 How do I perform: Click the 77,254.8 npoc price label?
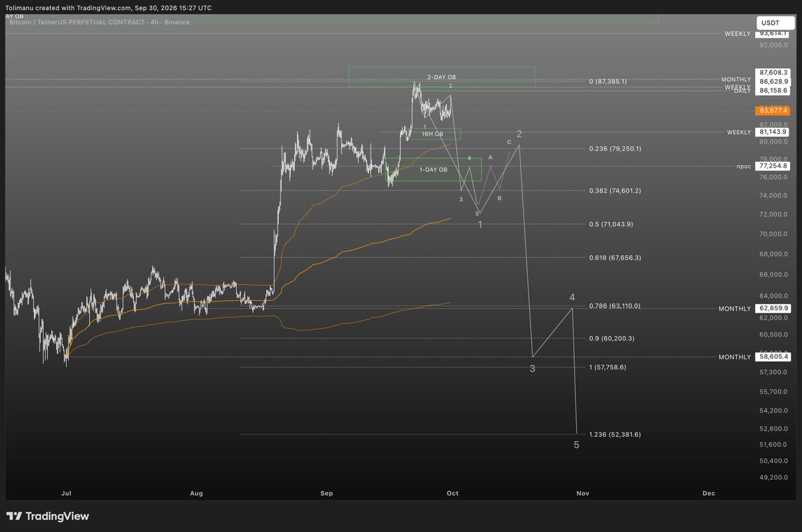pyautogui.click(x=773, y=166)
